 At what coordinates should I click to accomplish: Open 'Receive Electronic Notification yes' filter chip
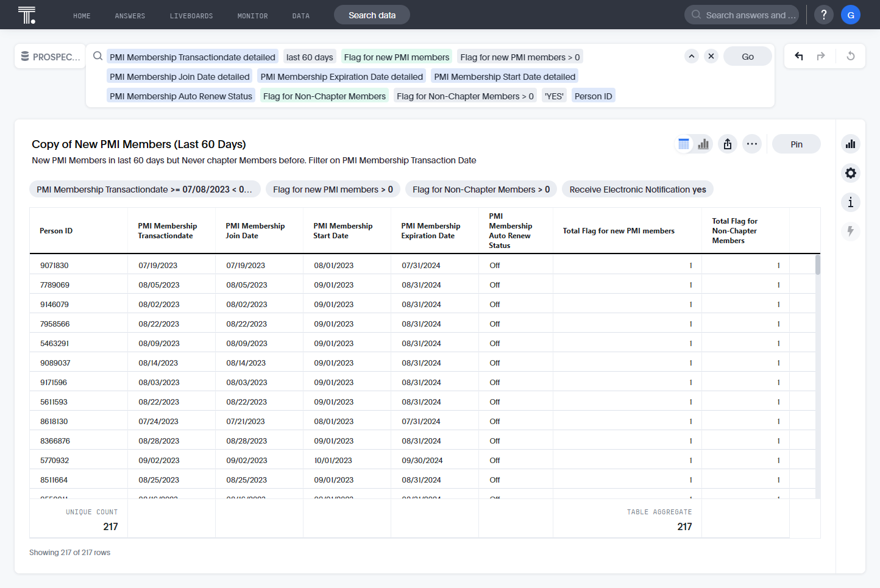click(637, 190)
